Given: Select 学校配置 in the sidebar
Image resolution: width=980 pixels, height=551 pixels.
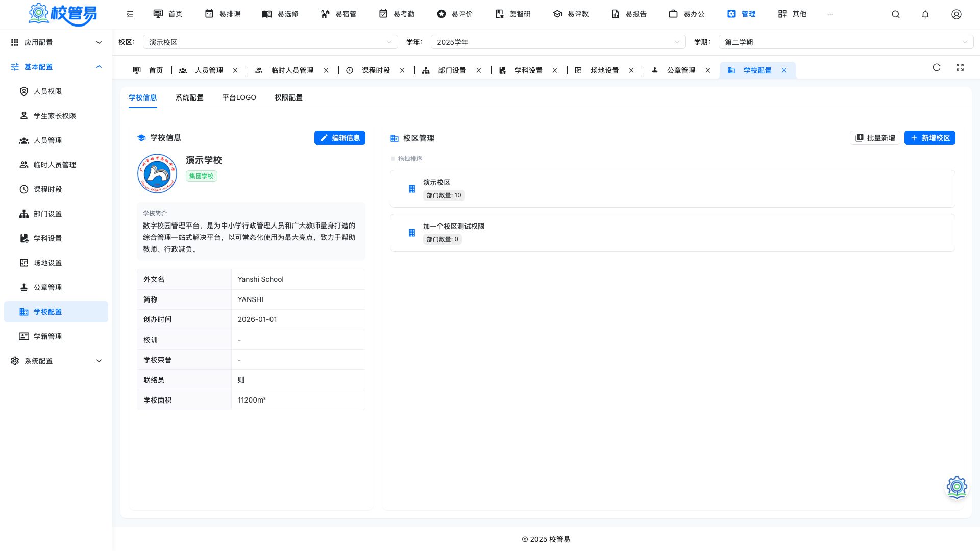Looking at the screenshot, I should point(56,312).
